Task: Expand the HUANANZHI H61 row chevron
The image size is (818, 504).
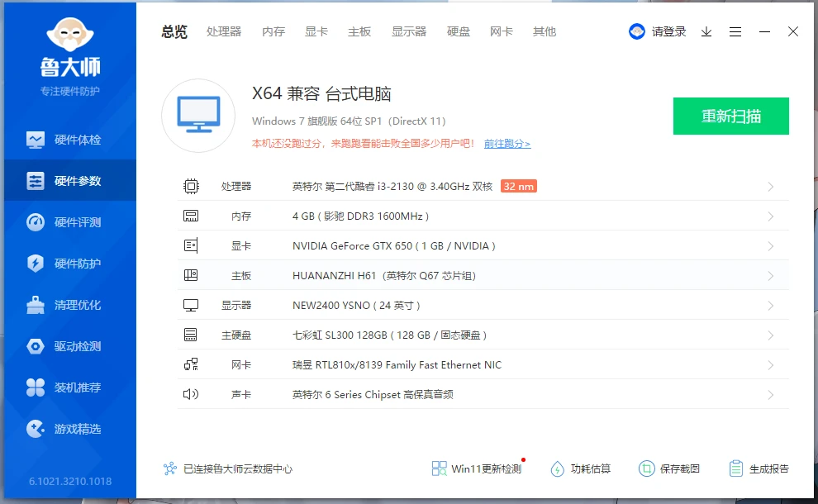Action: point(771,276)
